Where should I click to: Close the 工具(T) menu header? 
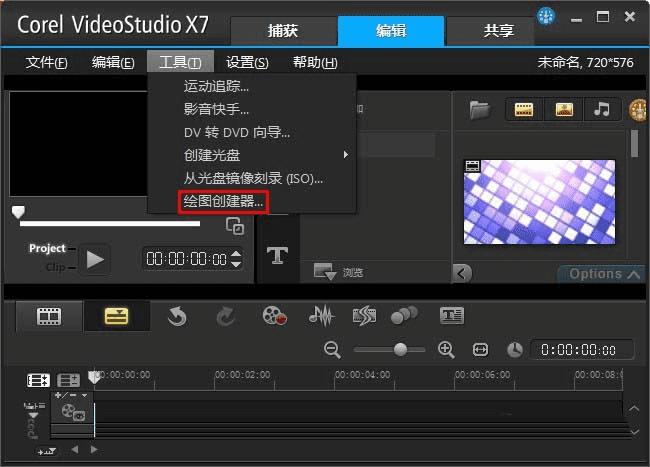coord(180,62)
